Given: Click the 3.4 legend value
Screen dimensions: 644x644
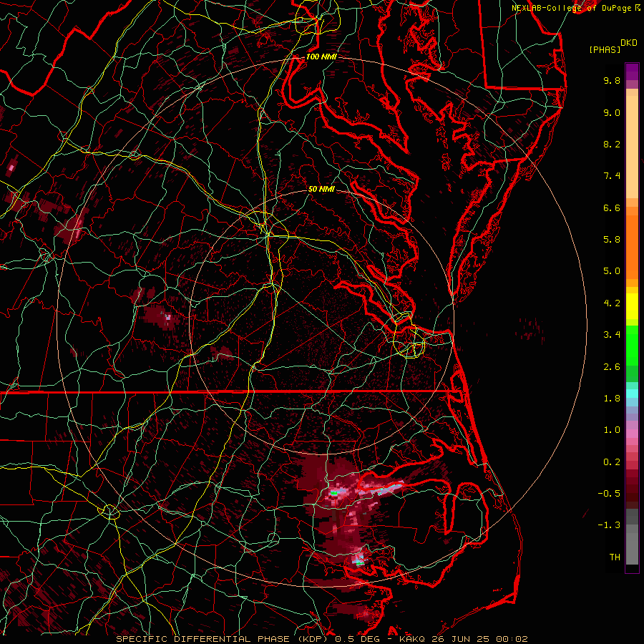Looking at the screenshot, I should (612, 335).
